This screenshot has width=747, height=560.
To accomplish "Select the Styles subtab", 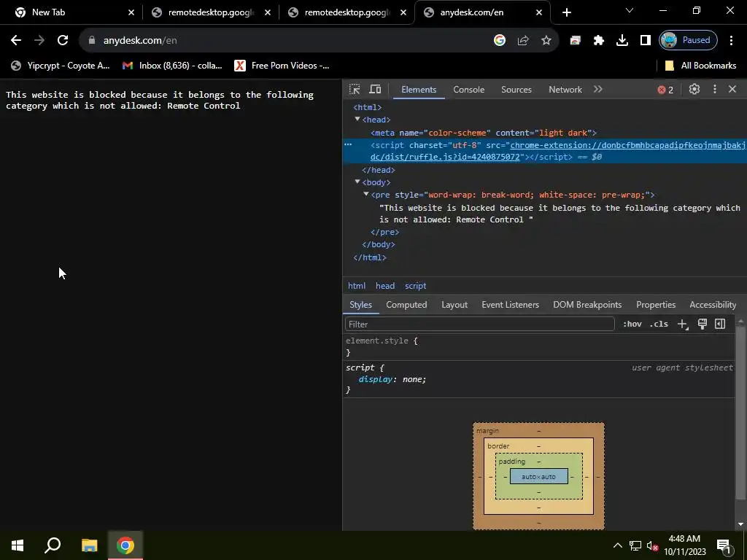I will (x=360, y=305).
